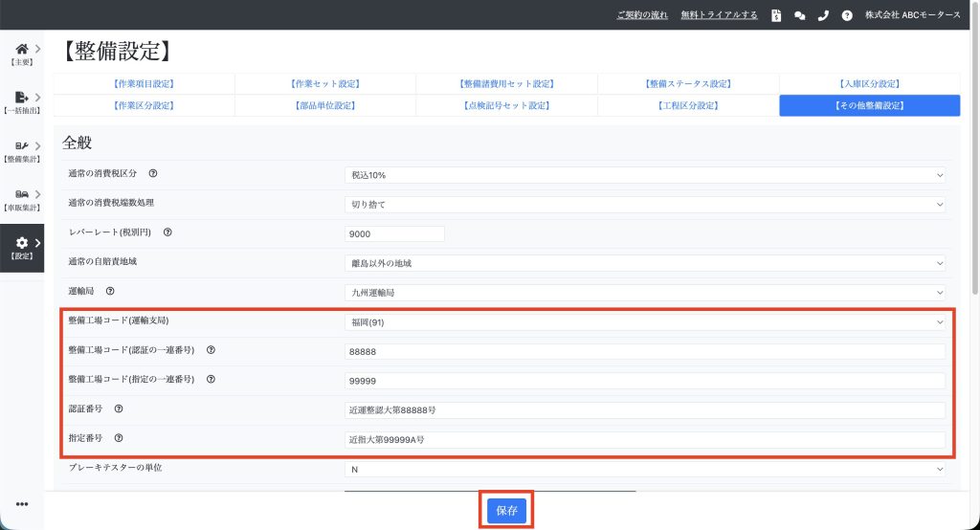Open the 運輸局 dropdown showing 九州運輸局
The width and height of the screenshot is (980, 530).
pyautogui.click(x=645, y=292)
